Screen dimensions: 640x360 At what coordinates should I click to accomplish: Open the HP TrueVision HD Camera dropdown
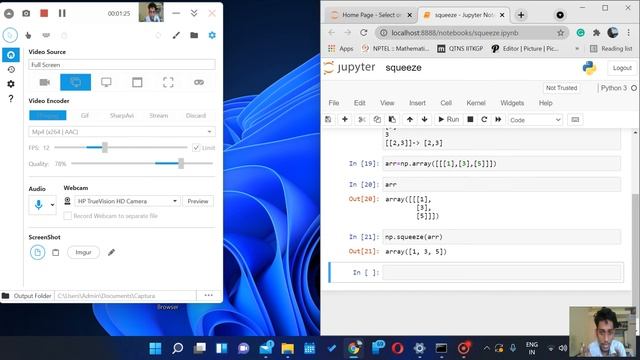pyautogui.click(x=127, y=201)
